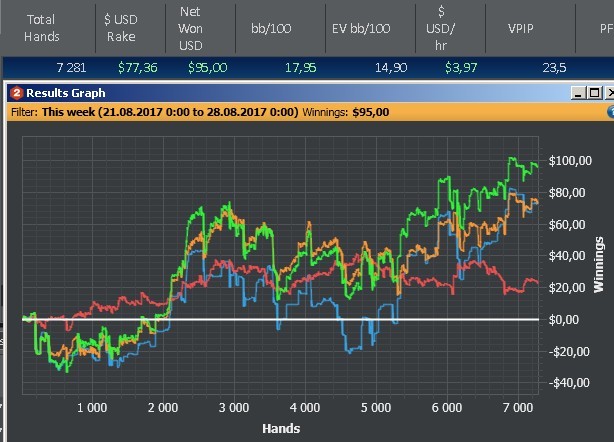
Task: Click the -$40,00 y-axis tick label
Action: pyautogui.click(x=569, y=382)
